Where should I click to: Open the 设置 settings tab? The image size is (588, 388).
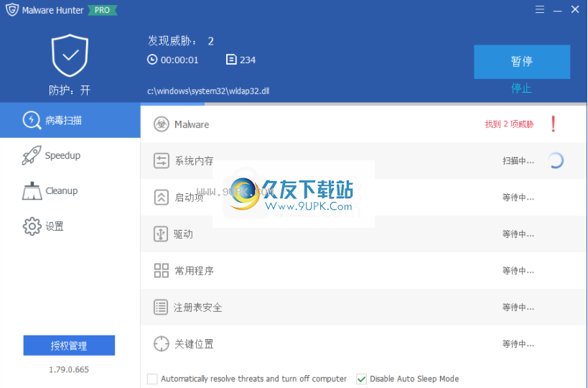(70, 226)
